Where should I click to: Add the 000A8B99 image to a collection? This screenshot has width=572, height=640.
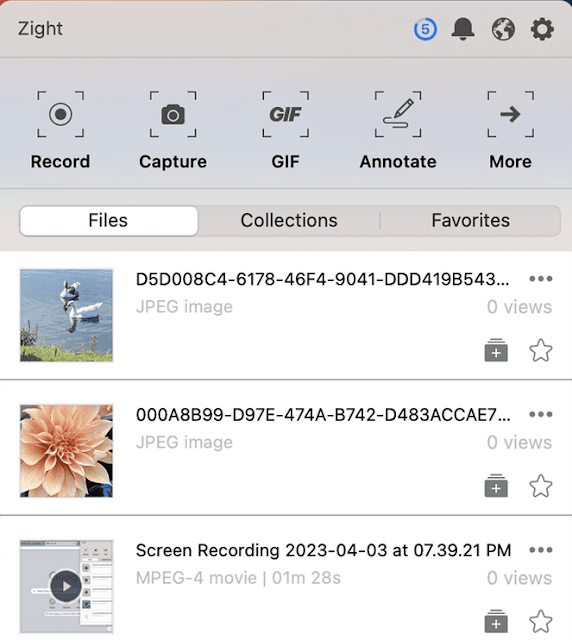click(x=496, y=486)
